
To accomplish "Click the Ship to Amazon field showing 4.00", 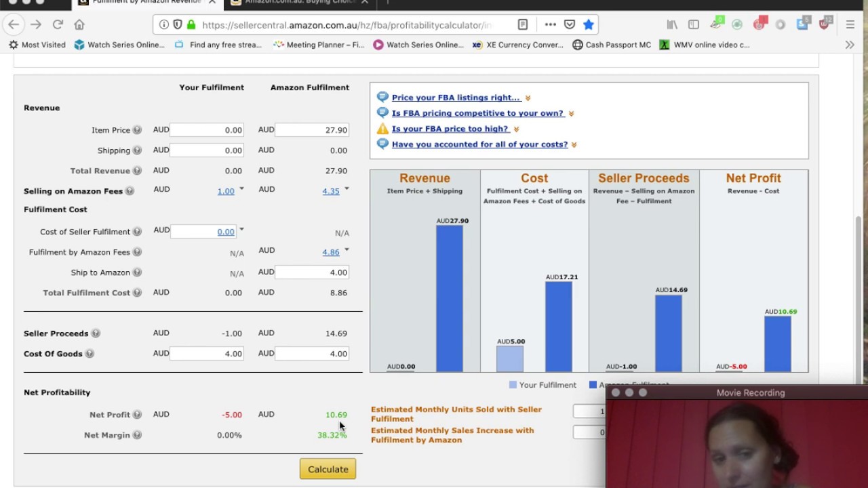I will point(312,272).
